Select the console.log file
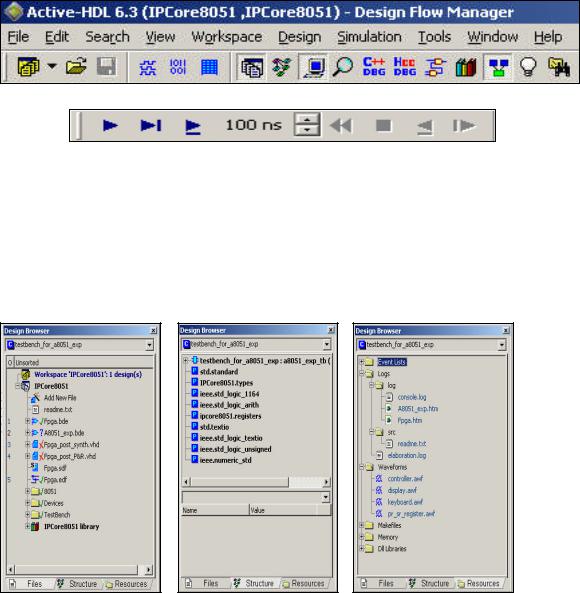Image resolution: width=580 pixels, height=593 pixels. (412, 397)
